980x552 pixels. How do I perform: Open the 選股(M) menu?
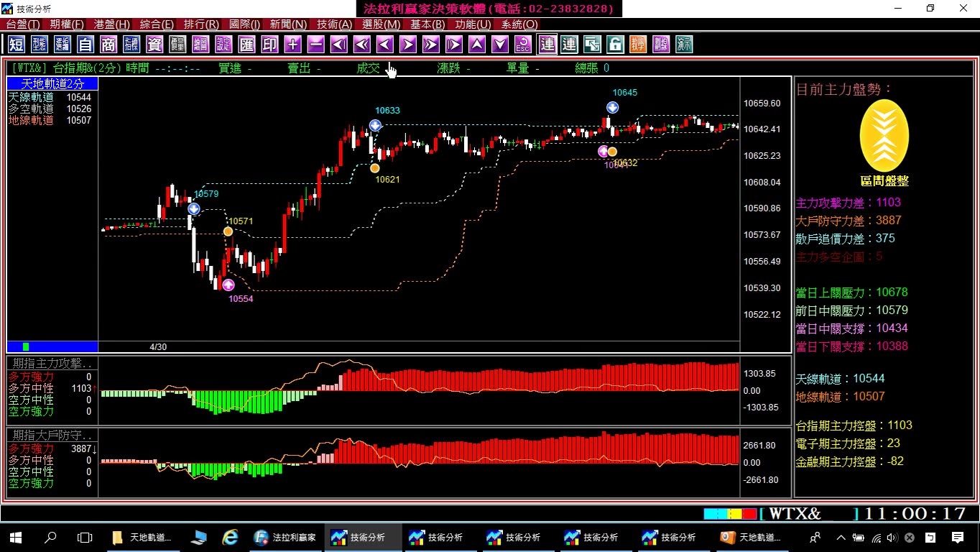[x=381, y=24]
